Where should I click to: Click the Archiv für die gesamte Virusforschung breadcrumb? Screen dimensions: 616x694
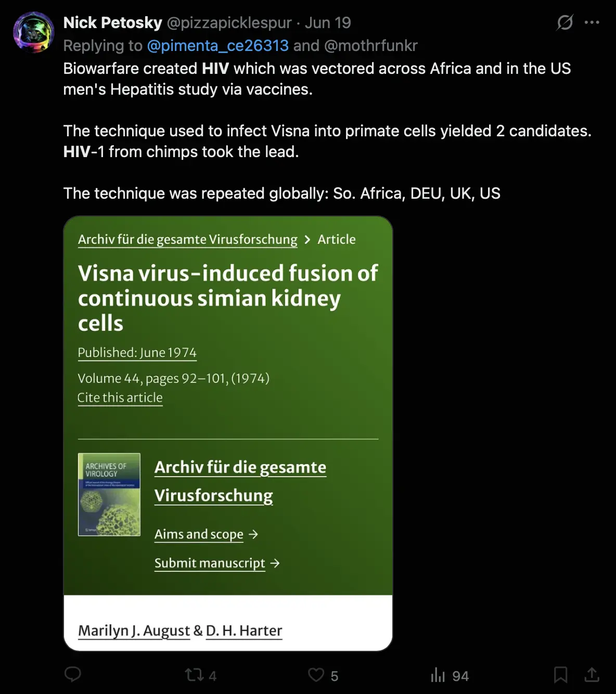pyautogui.click(x=188, y=239)
